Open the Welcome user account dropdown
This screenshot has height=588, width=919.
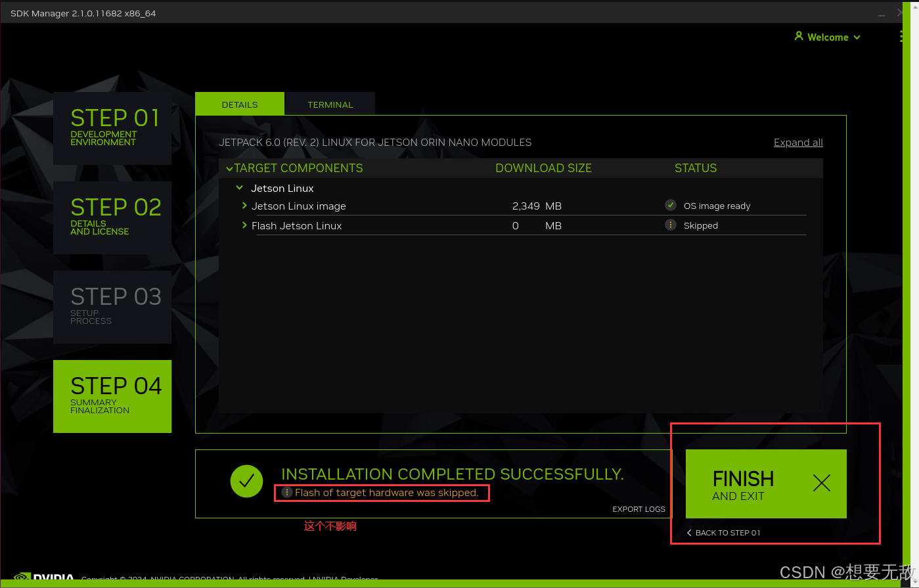(827, 37)
